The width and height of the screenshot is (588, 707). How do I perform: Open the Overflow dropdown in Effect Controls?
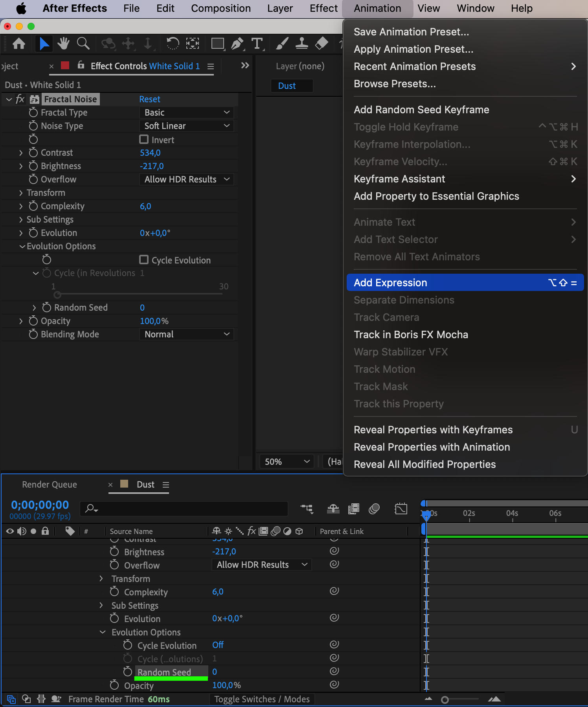click(187, 179)
